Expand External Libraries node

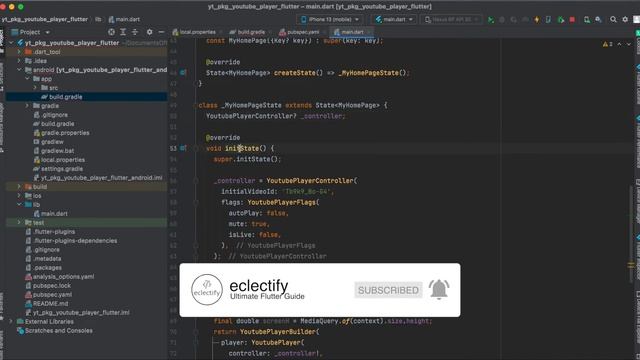(x=11, y=321)
